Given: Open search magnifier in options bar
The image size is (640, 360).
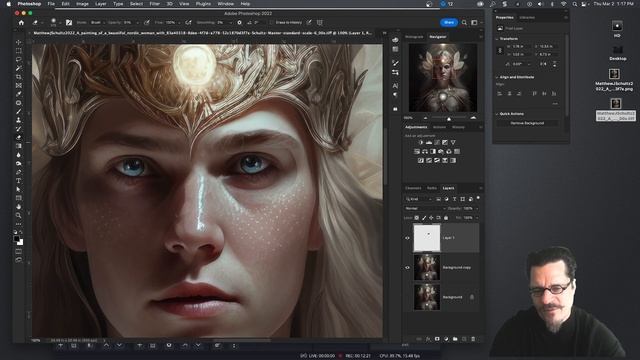Looking at the screenshot, I should pos(464,22).
